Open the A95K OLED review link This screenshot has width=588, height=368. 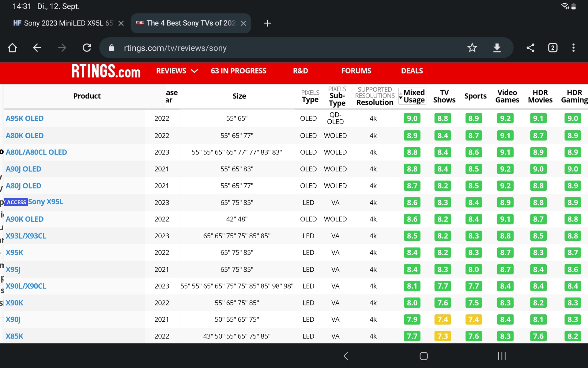tap(24, 118)
